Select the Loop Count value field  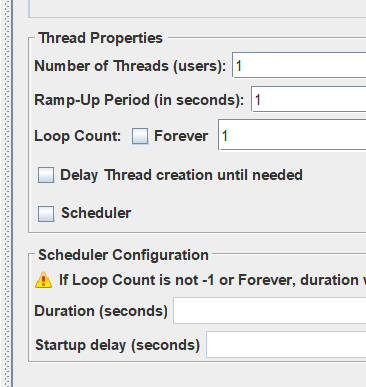click(292, 135)
